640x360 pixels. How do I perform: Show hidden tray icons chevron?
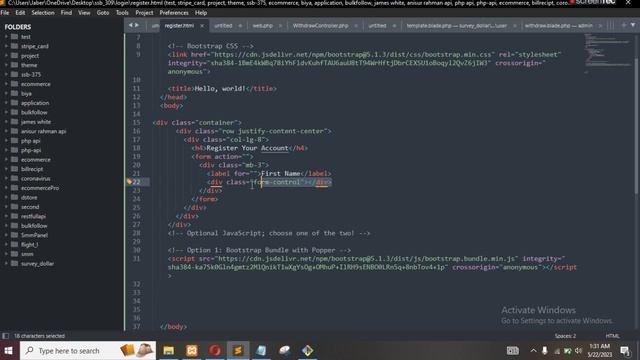tap(533, 351)
